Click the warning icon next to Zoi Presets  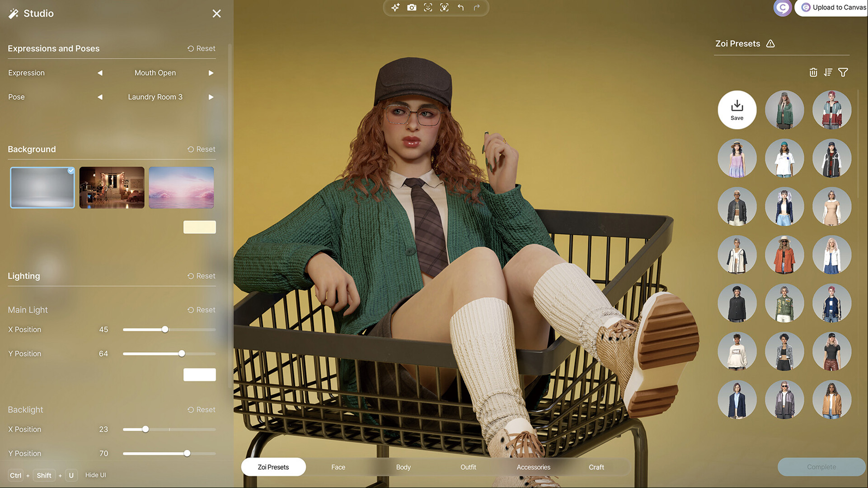[x=770, y=44]
